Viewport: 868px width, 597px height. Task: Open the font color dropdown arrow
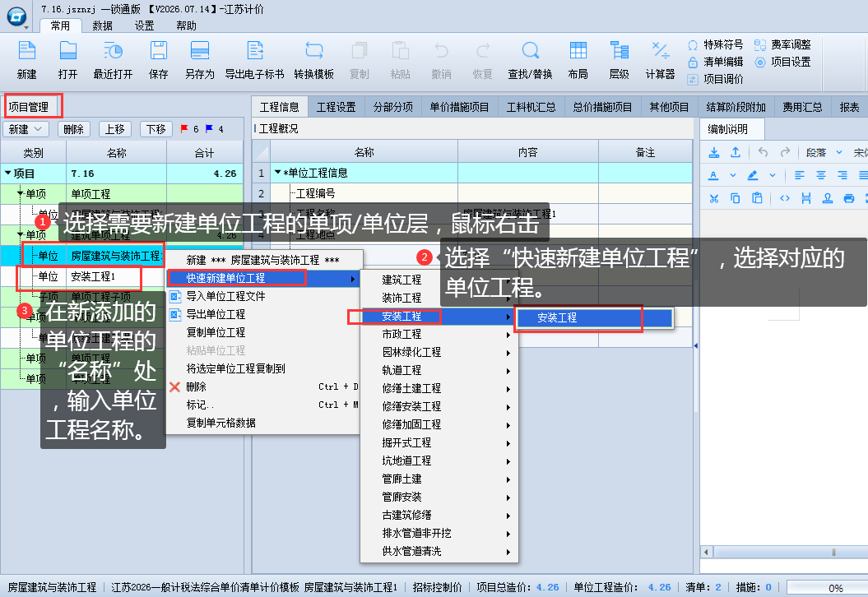pos(733,175)
